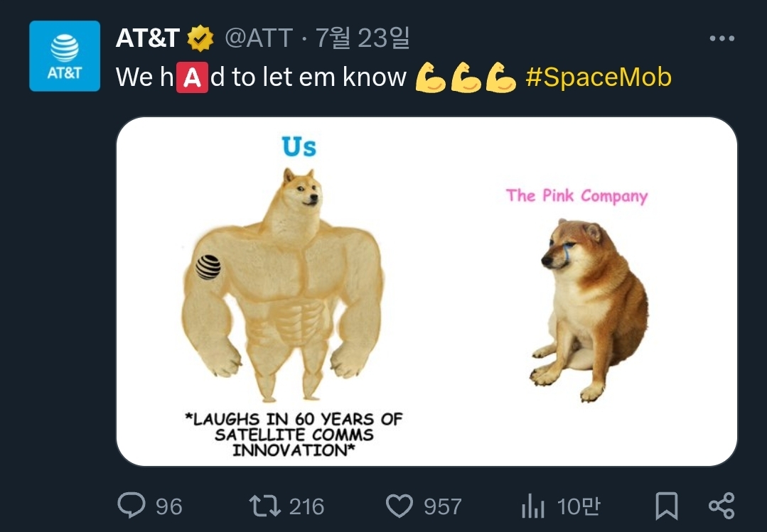The width and height of the screenshot is (767, 532).
Task: Click the buff Doge in the meme
Action: point(284,284)
